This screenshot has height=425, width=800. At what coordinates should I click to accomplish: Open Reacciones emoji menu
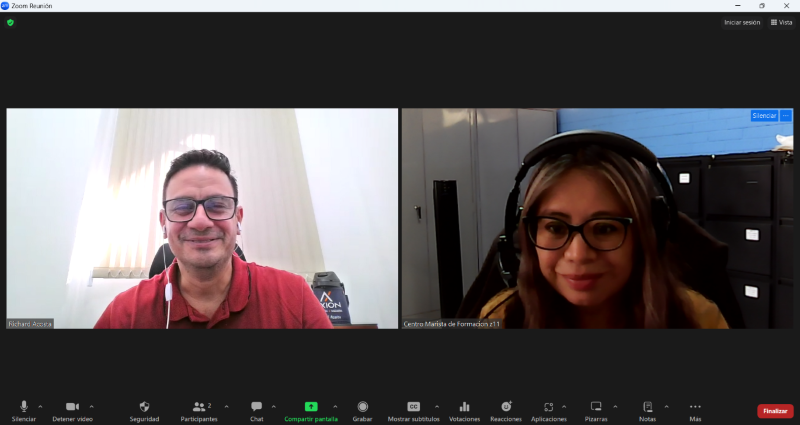[x=506, y=411]
